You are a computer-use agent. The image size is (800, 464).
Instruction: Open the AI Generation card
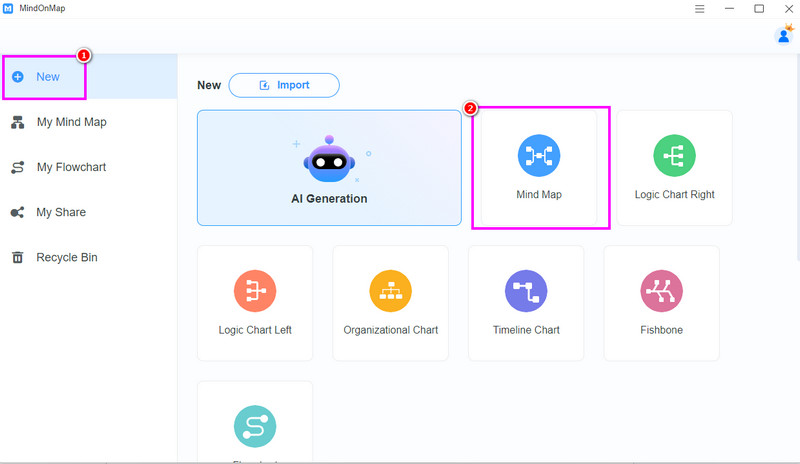click(330, 168)
